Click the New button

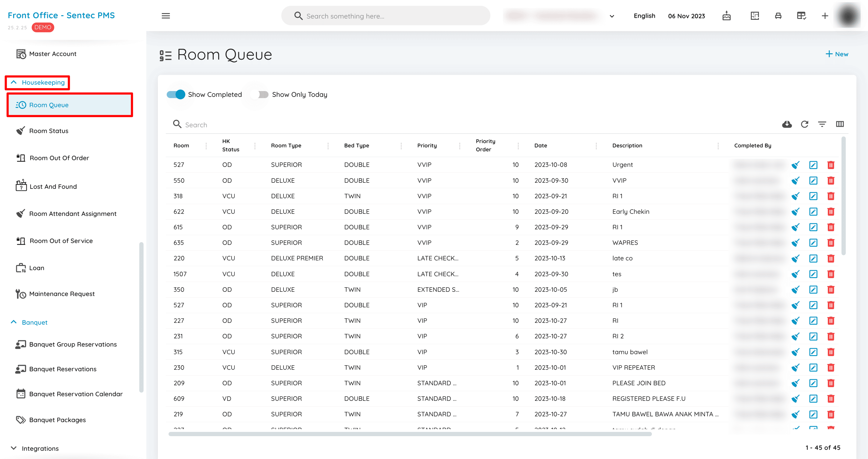tap(837, 54)
